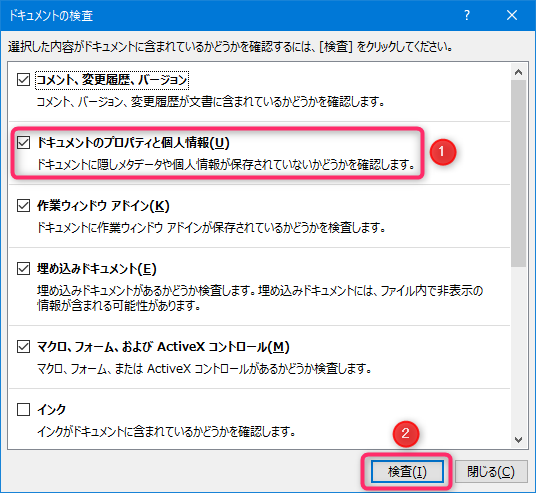Click the help question mark icon
Image resolution: width=536 pixels, height=493 pixels.
click(x=467, y=15)
